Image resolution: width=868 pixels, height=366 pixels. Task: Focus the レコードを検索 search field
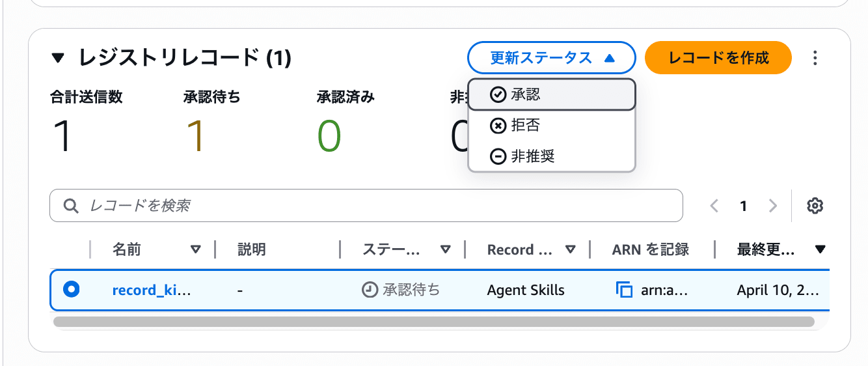pyautogui.click(x=377, y=206)
